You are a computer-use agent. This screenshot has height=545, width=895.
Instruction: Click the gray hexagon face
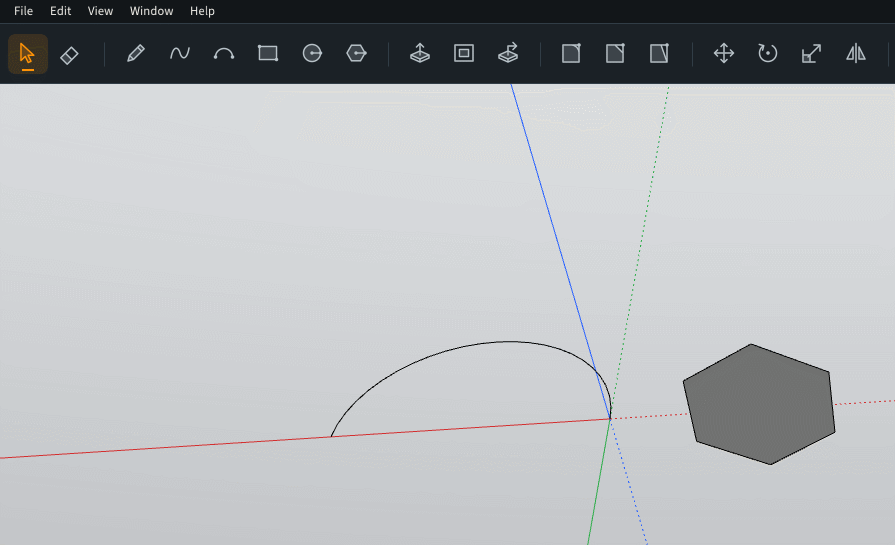pos(759,404)
